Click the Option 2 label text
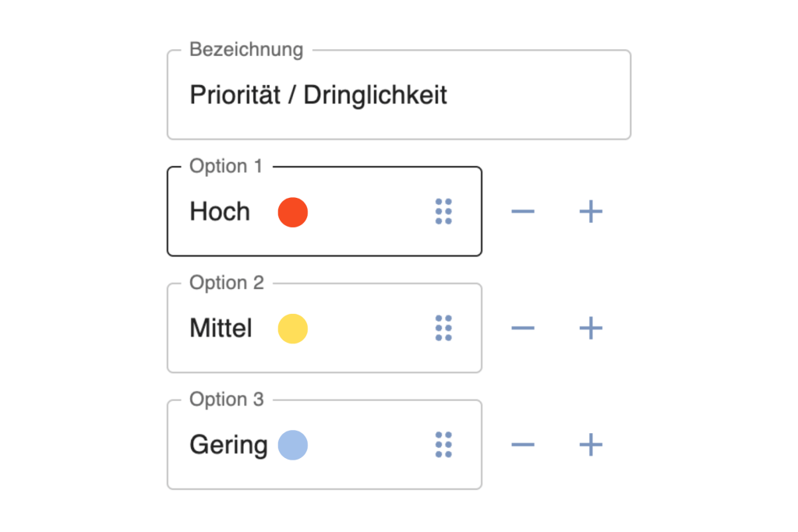The height and width of the screenshot is (532, 798). 226,283
